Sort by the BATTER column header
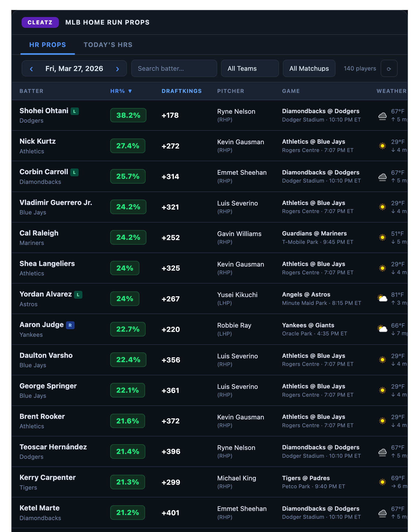This screenshot has width=416, height=532. (x=31, y=91)
